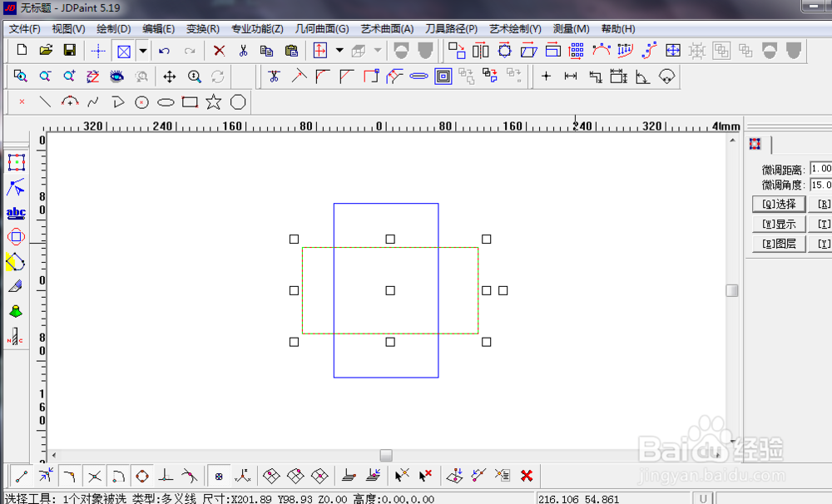This screenshot has height=504, width=832.
Task: Expand the dropdown arrow beside the move icon
Action: pos(339,51)
